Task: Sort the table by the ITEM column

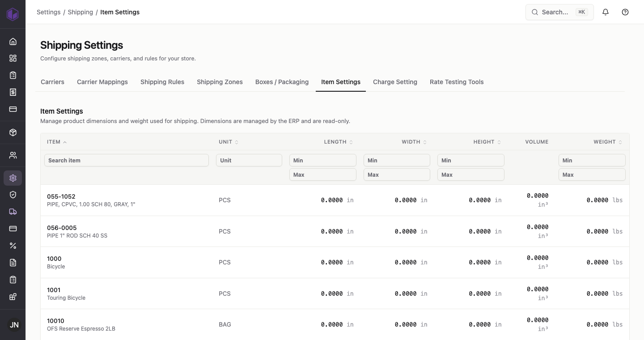Action: click(57, 142)
